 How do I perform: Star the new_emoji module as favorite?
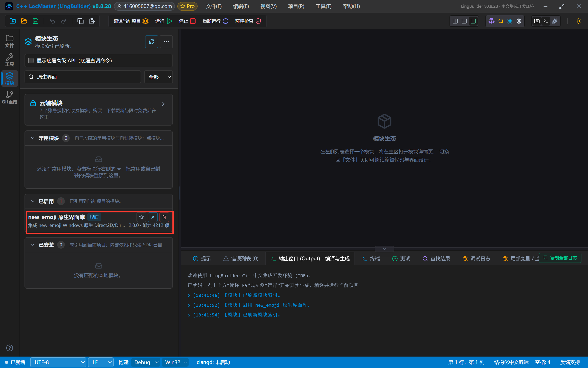(x=141, y=217)
